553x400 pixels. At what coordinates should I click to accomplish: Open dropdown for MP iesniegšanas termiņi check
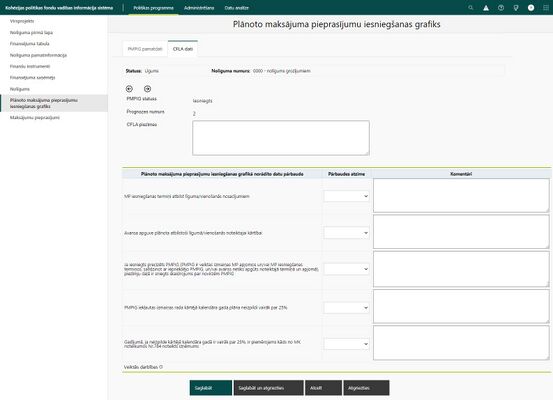[x=346, y=196]
